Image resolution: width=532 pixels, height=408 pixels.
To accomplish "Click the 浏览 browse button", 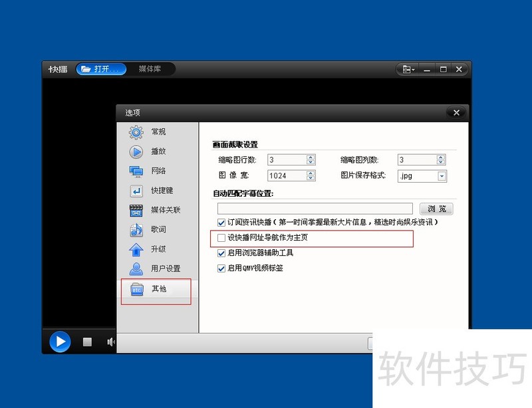I will click(x=436, y=209).
